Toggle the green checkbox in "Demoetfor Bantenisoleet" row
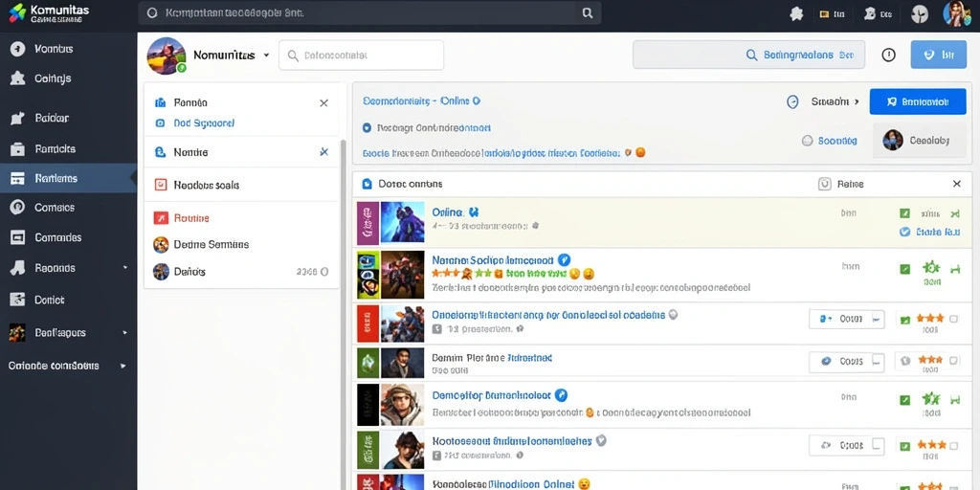Viewport: 980px width, 490px height. click(x=904, y=399)
